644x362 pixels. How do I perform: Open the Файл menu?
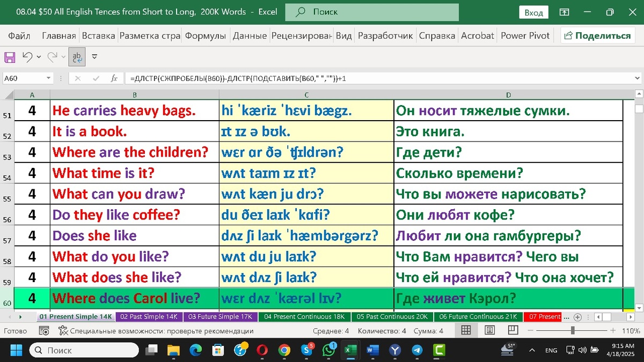19,35
